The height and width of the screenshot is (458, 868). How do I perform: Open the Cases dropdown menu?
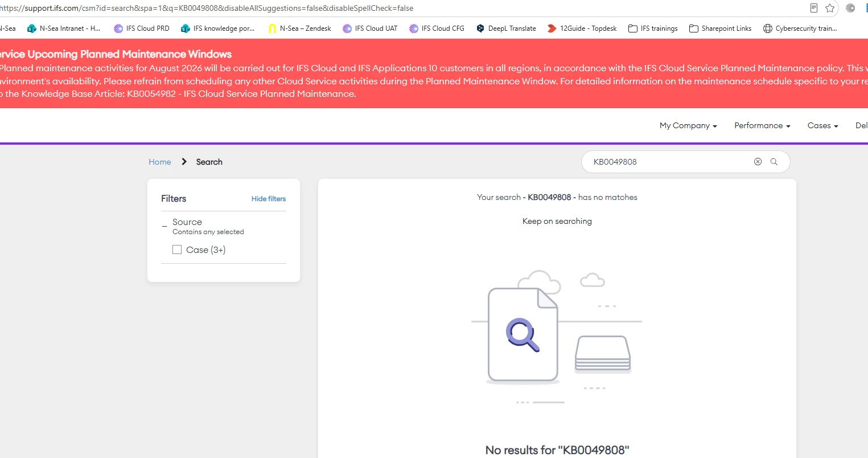[x=822, y=125]
